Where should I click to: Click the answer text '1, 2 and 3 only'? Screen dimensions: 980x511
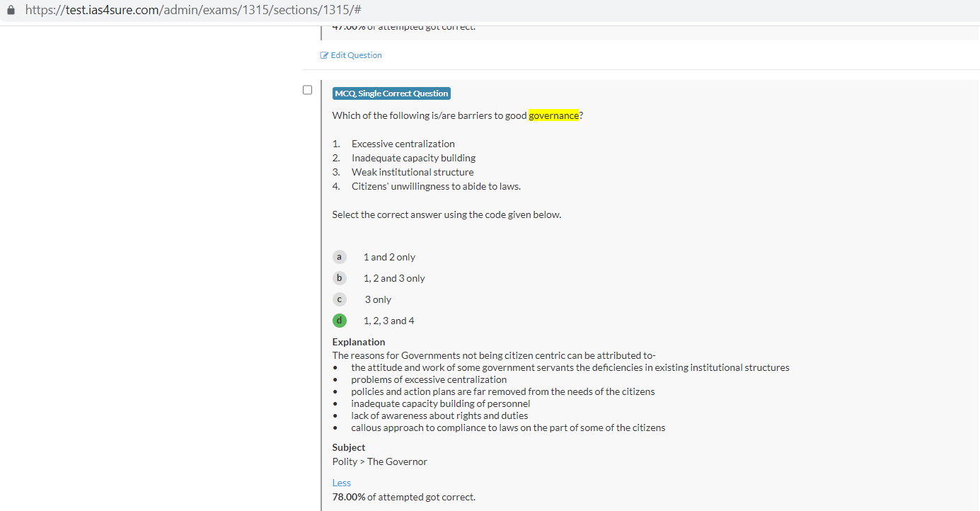[x=394, y=278]
